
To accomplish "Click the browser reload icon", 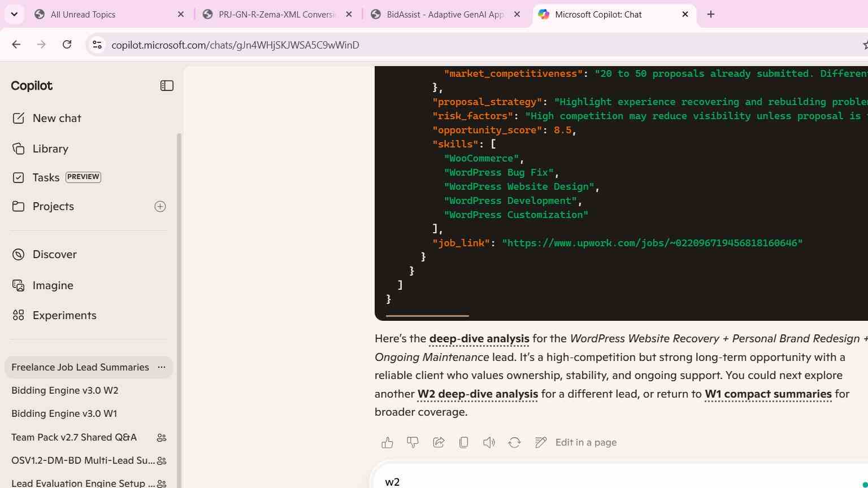I will point(67,45).
